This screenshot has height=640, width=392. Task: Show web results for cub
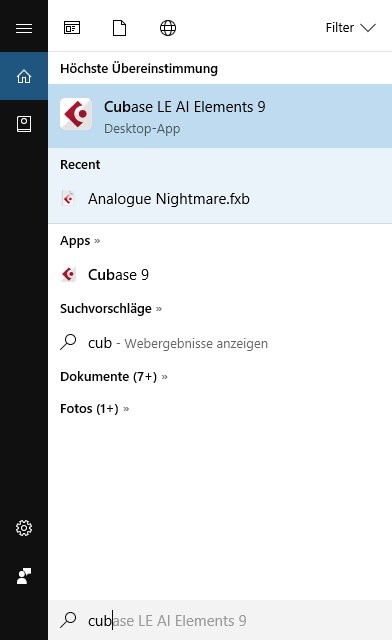pyautogui.click(x=220, y=343)
